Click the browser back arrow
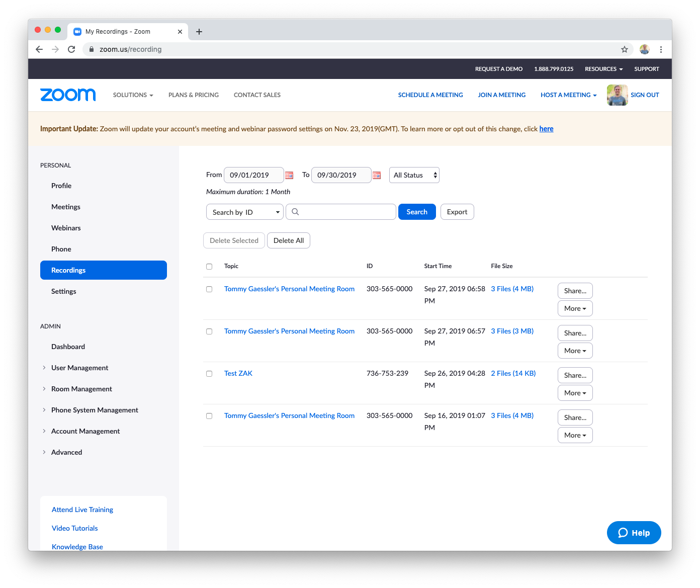The height and width of the screenshot is (588, 700). pos(39,49)
